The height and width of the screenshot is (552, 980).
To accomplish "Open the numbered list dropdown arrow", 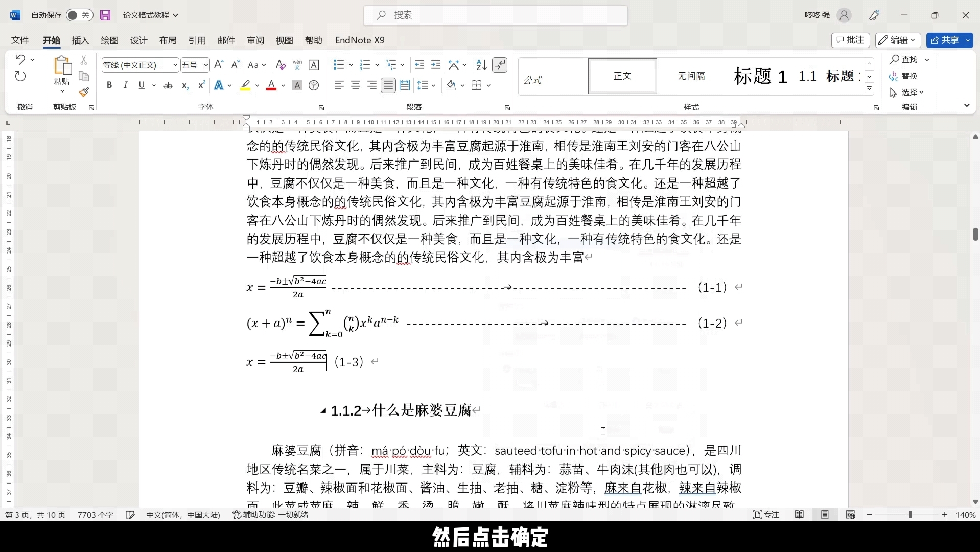I will point(377,65).
